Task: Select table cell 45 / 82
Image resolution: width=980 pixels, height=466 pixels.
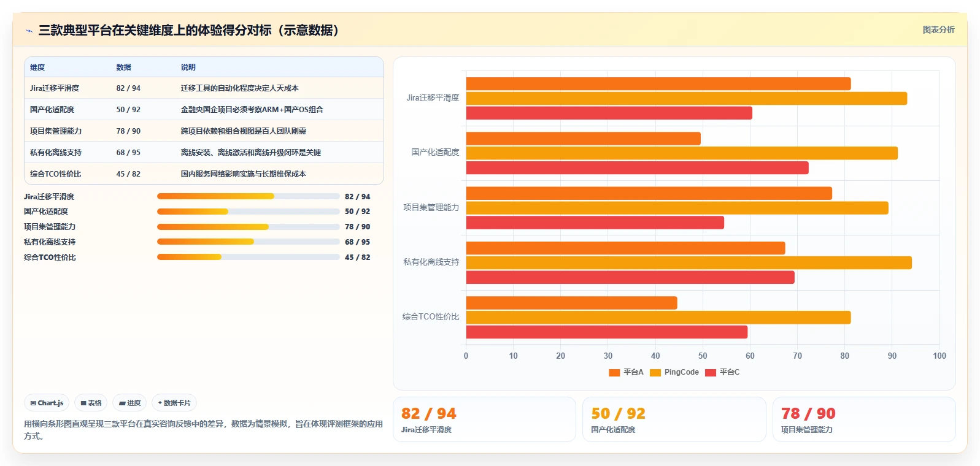Action: pos(128,174)
